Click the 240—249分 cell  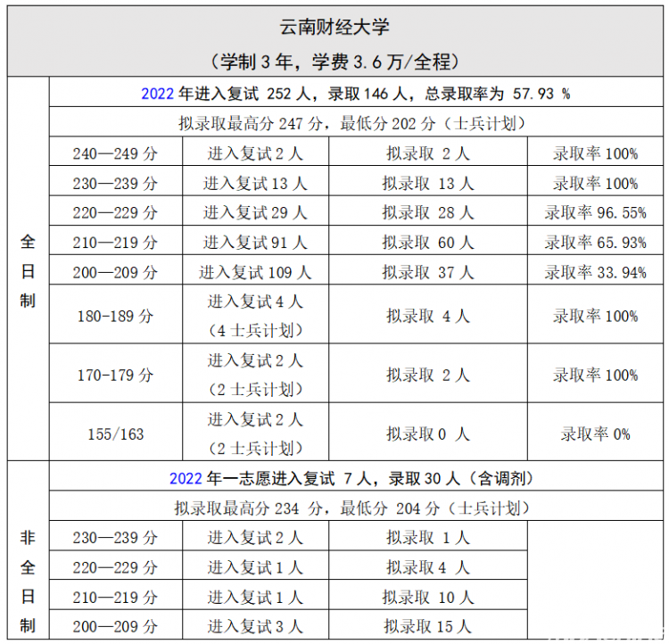coord(116,152)
